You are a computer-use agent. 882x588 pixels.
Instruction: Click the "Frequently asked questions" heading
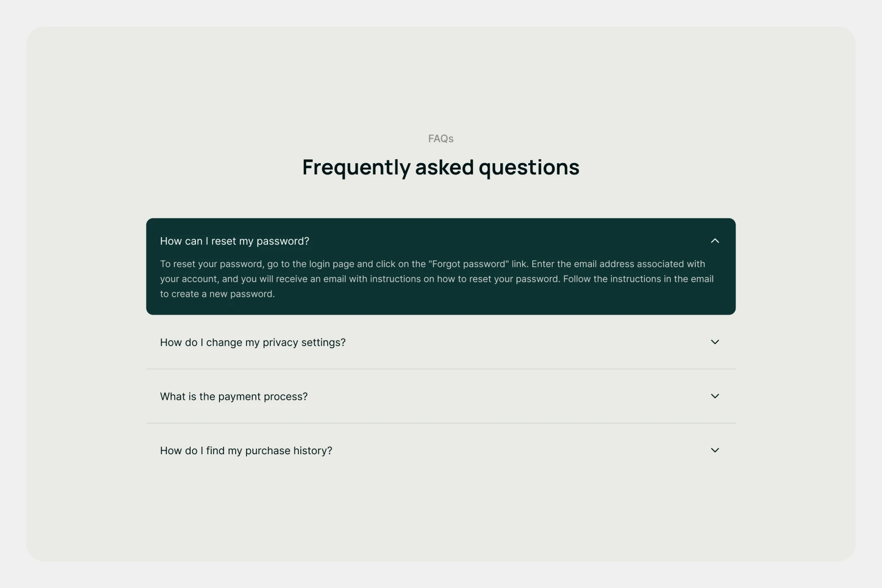click(441, 167)
